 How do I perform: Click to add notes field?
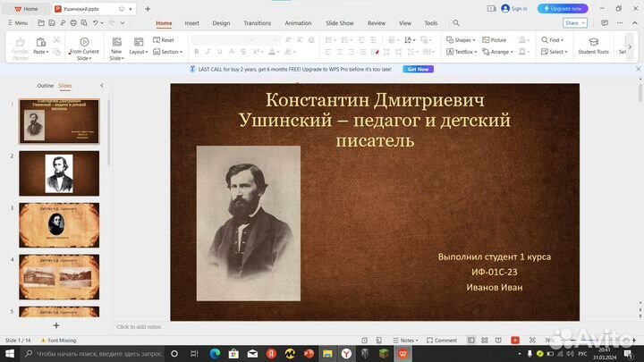coord(139,327)
